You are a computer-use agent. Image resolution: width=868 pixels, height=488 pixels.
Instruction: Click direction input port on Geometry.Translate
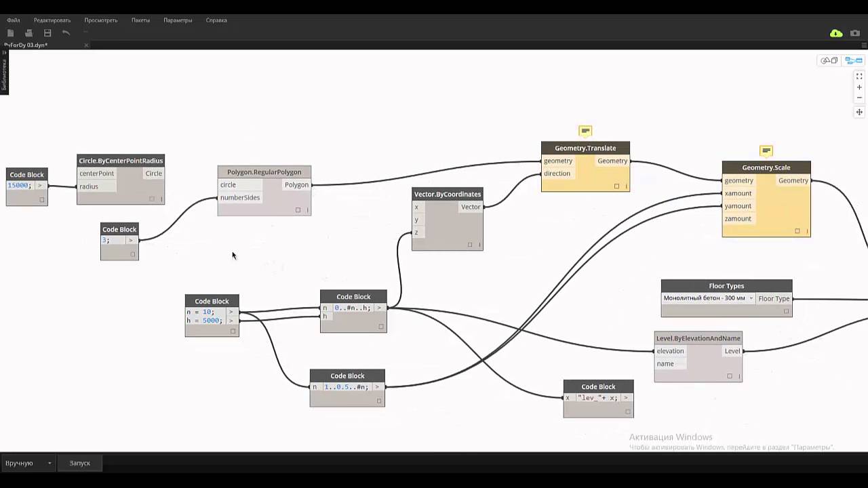558,174
